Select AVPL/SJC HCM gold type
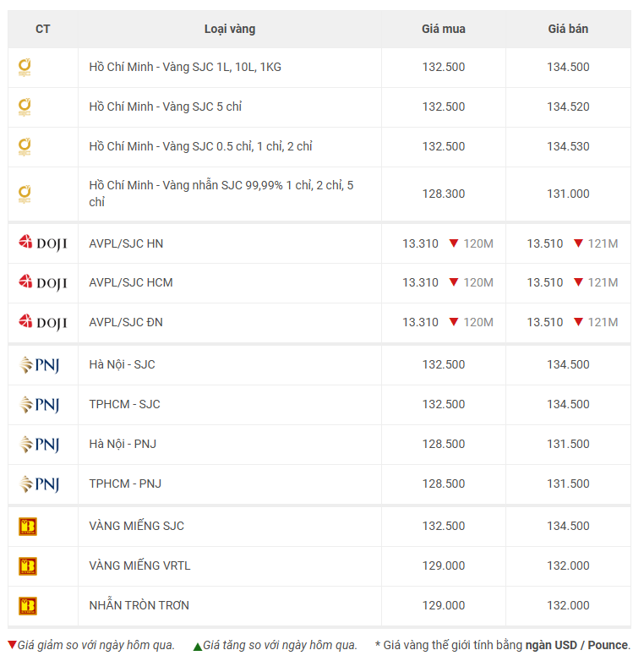 pos(131,282)
